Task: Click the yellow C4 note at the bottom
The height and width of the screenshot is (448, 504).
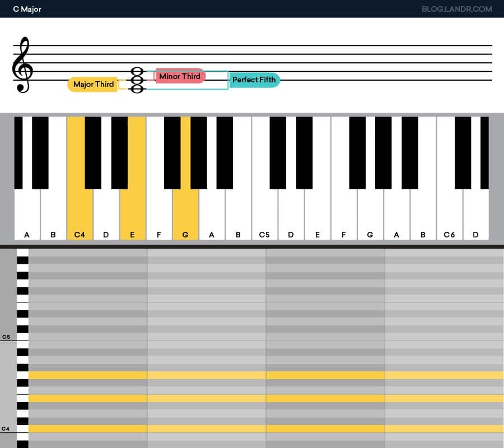Action: tap(168, 429)
